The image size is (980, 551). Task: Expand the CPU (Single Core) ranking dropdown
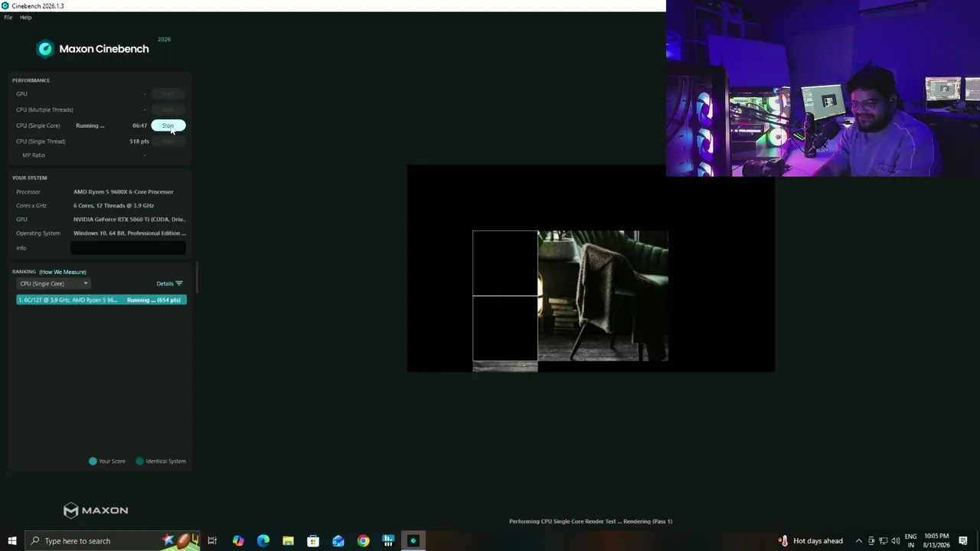54,284
